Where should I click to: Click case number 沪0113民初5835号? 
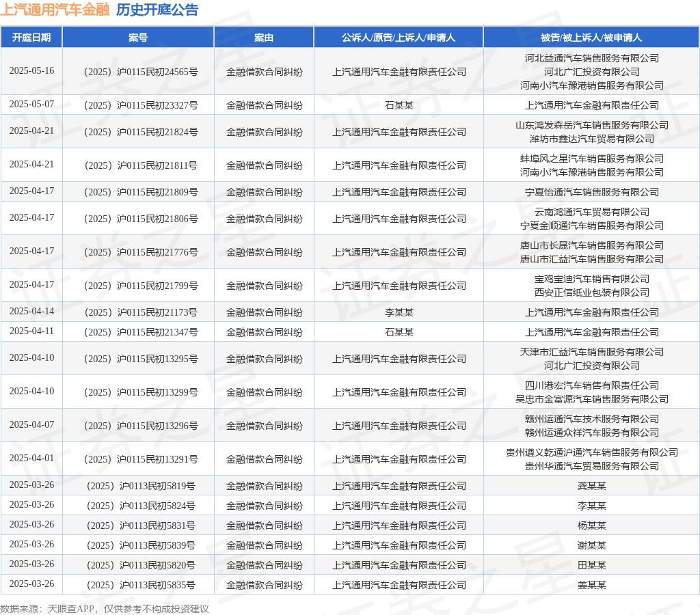(141, 585)
